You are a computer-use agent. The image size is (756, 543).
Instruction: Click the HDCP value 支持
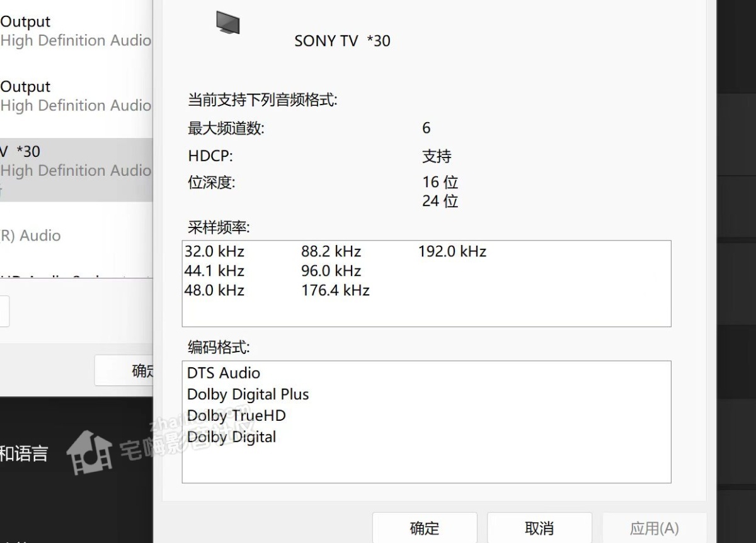point(437,156)
